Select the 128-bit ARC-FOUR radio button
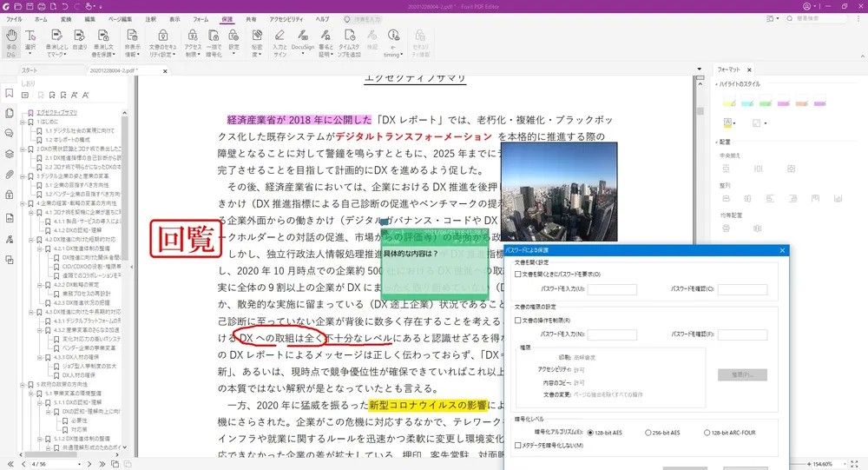Image resolution: width=868 pixels, height=470 pixels. [x=707, y=433]
